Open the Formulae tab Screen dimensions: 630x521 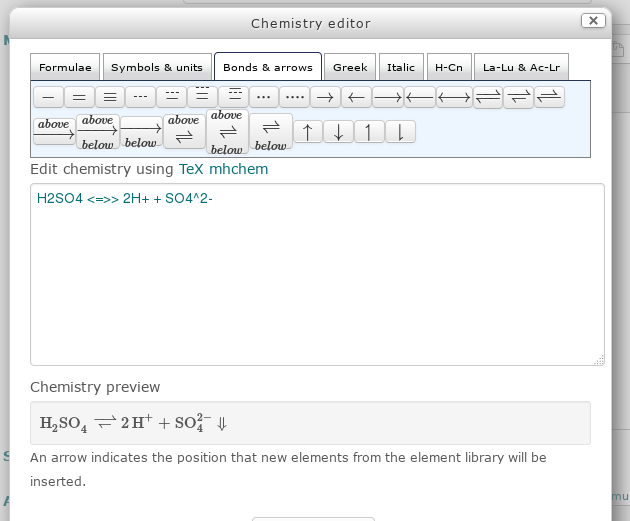coord(65,67)
